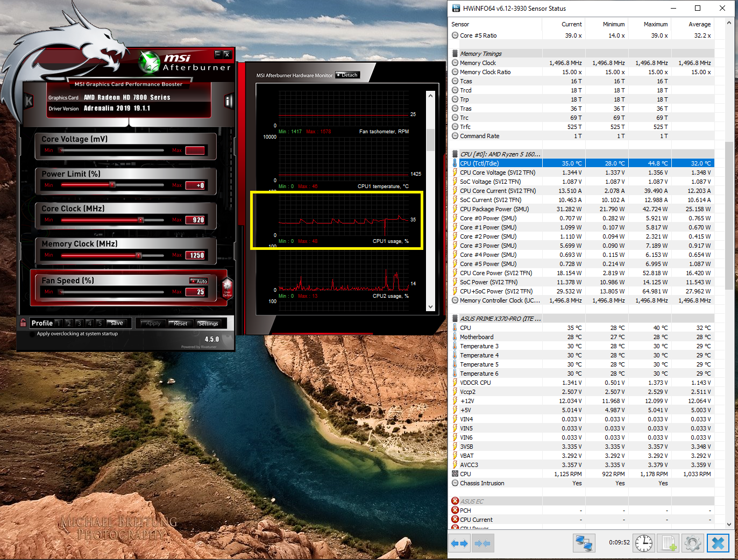Click the collapse arrows button in HWiNFO toolbar
738x560 pixels.
[482, 543]
